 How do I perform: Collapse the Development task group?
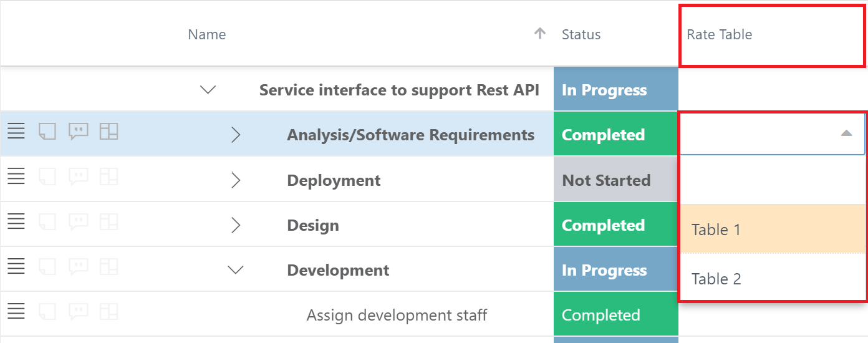click(236, 270)
